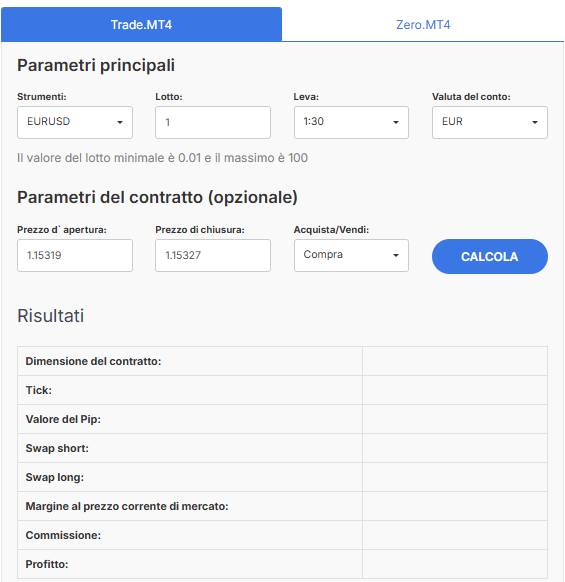Switch to the Zero.MT4 tab
565x582 pixels.
(423, 24)
